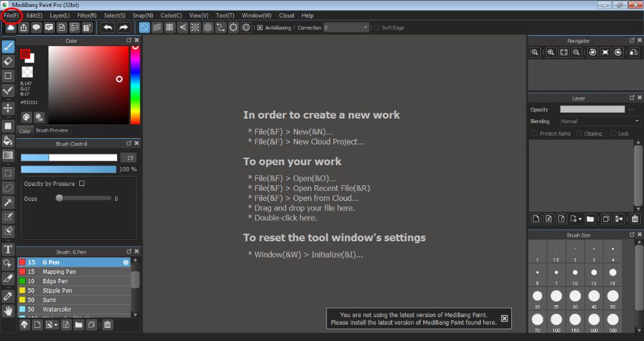Click the foreground red color swatch

point(25,54)
